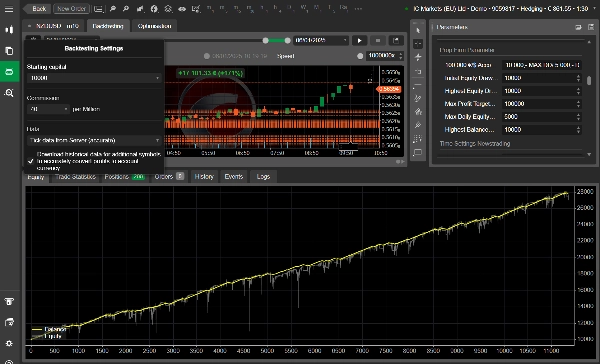The width and height of the screenshot is (600, 364).
Task: Click the Back button
Action: (37, 8)
